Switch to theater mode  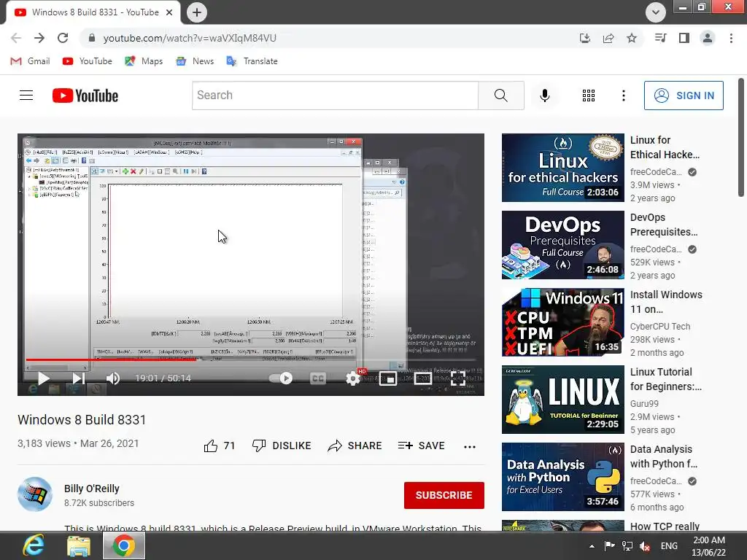422,378
